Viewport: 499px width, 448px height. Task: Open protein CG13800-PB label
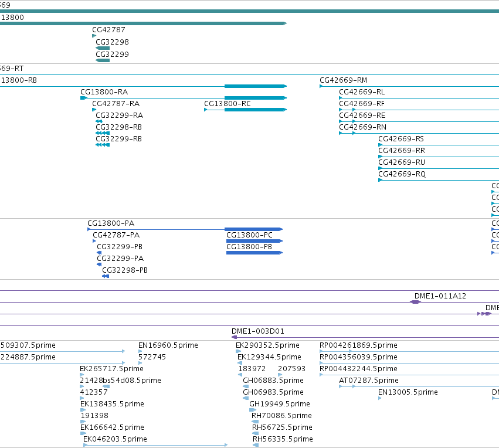(249, 247)
